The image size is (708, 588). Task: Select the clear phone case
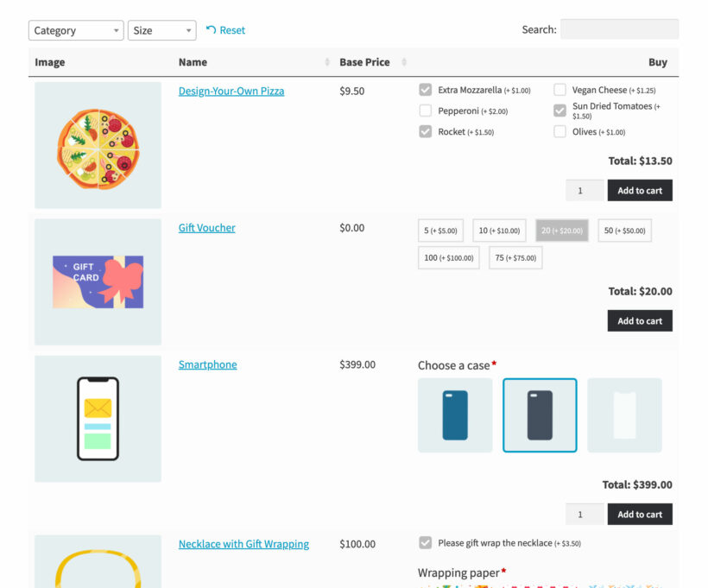click(x=624, y=416)
